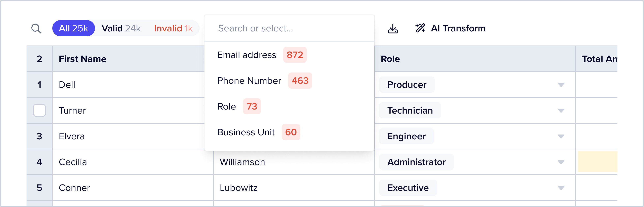Click the search magnifier icon
This screenshot has height=207, width=644.
36,29
